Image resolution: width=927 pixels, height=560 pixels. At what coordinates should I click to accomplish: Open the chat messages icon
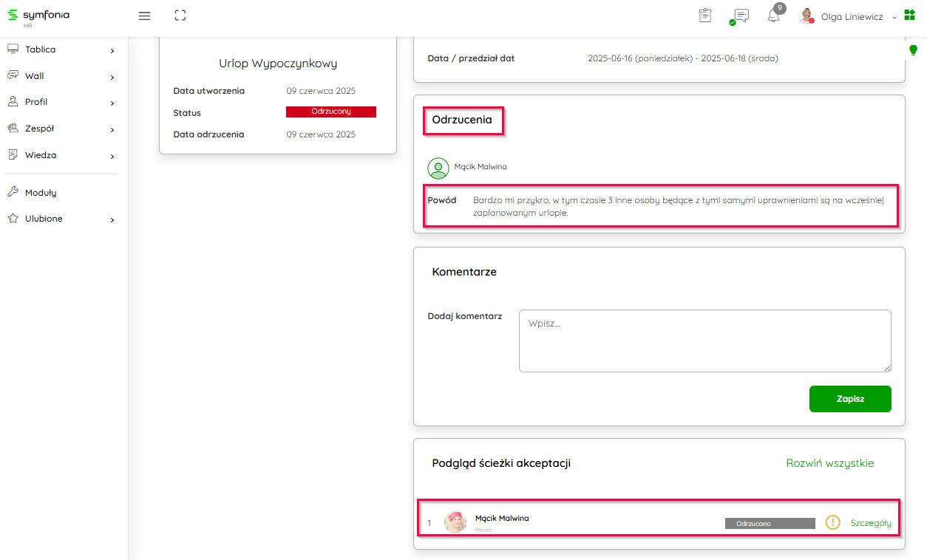pos(740,16)
